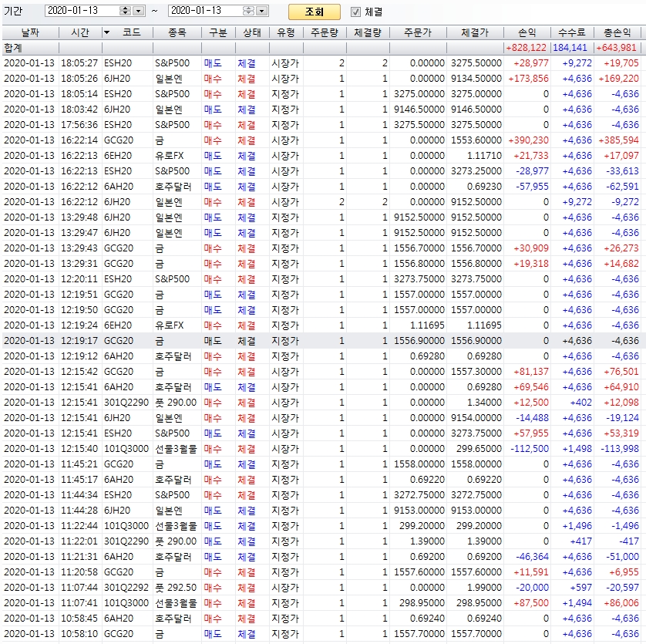Open the end date dropdown calendar

click(262, 11)
